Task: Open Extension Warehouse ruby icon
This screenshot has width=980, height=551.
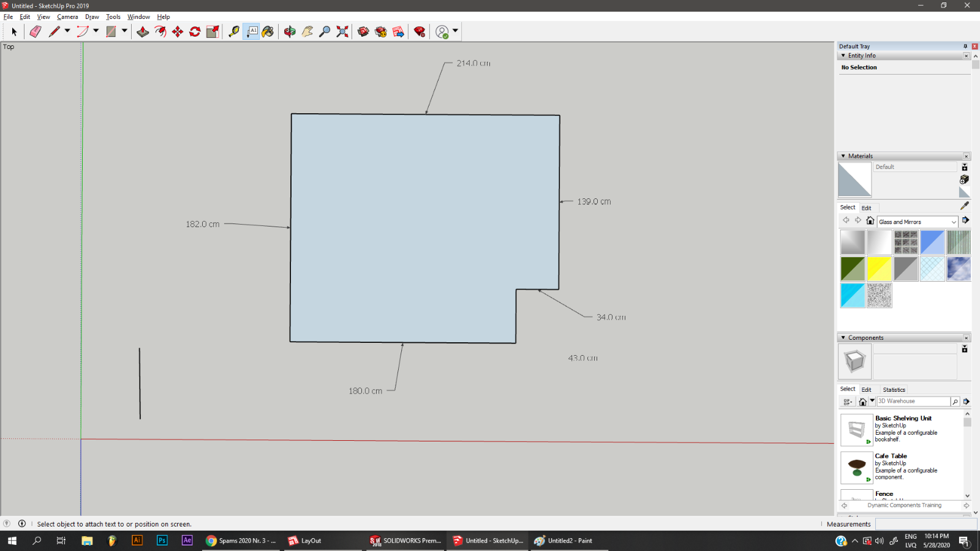Action: click(x=420, y=32)
